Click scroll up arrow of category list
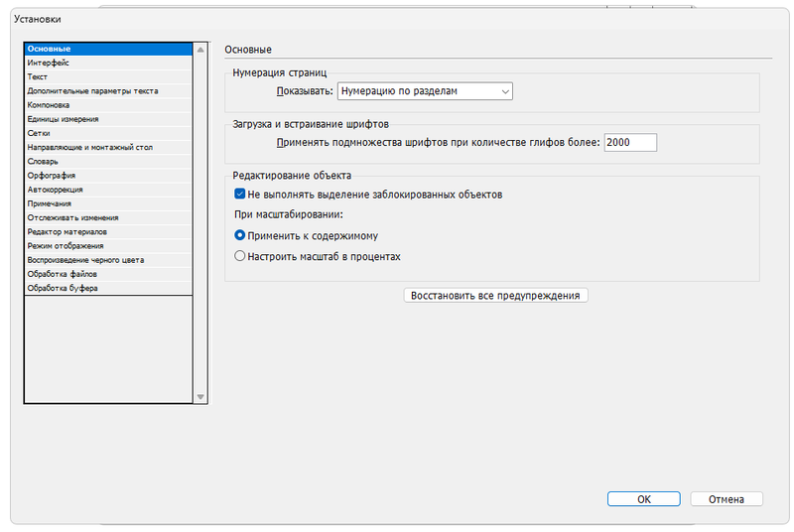The width and height of the screenshot is (794, 532). 200,50
